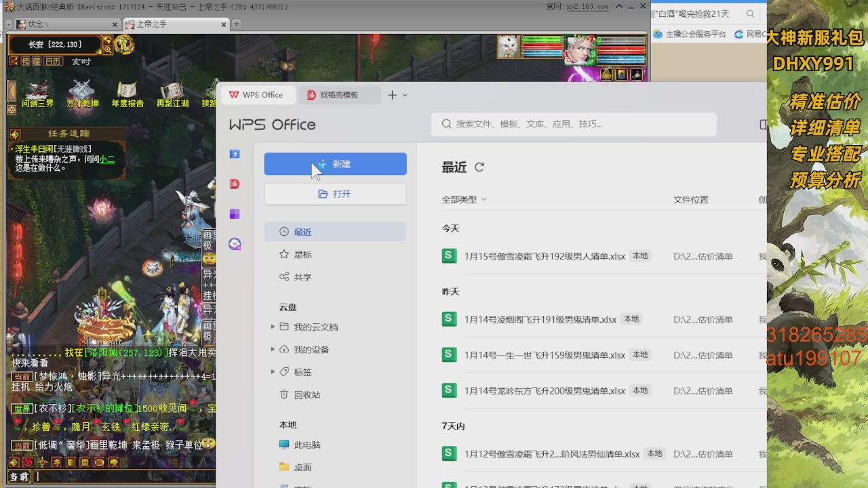Click the yellow square icon in chat toolbar

pos(71,462)
